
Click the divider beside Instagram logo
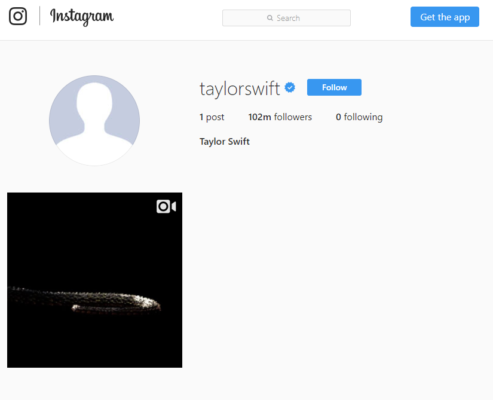pos(40,16)
